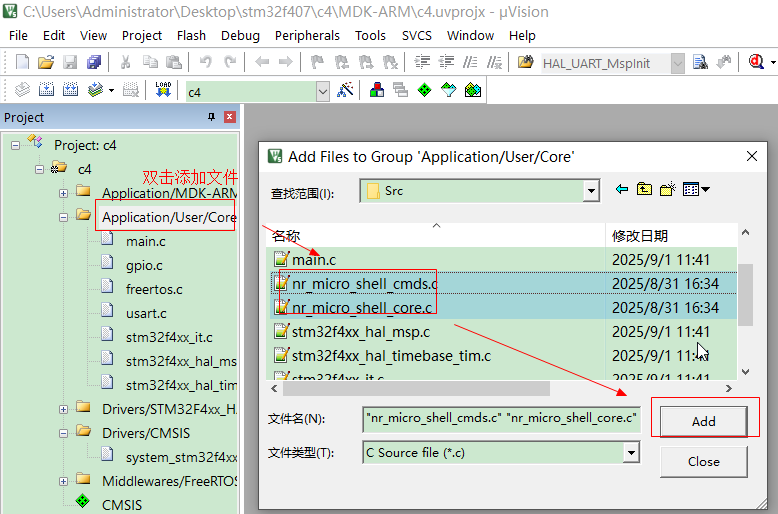
Task: Select stm32f4xx_hal_msp.c in file dialog
Action: coord(361,331)
